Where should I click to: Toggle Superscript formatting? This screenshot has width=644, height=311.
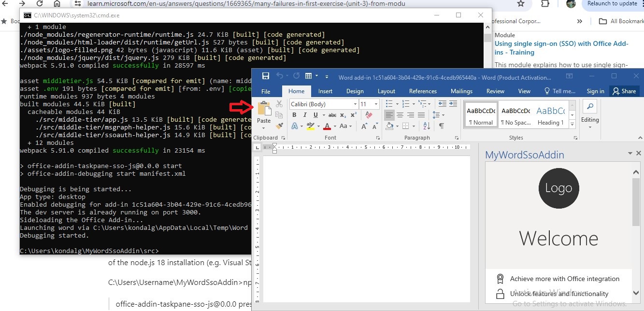(354, 115)
